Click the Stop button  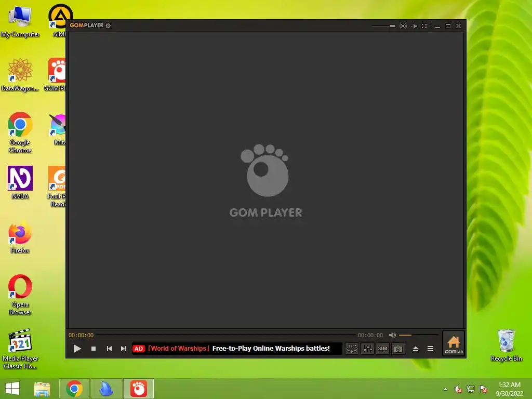pos(94,349)
